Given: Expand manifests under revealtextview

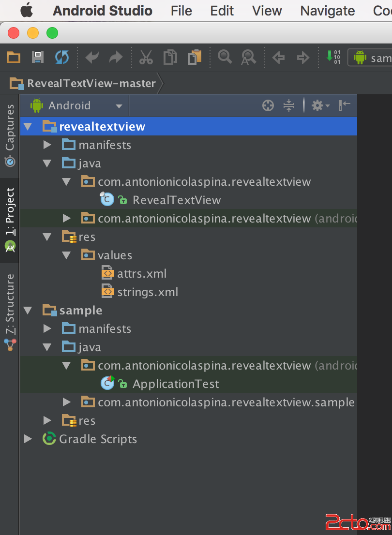Looking at the screenshot, I should [x=47, y=145].
